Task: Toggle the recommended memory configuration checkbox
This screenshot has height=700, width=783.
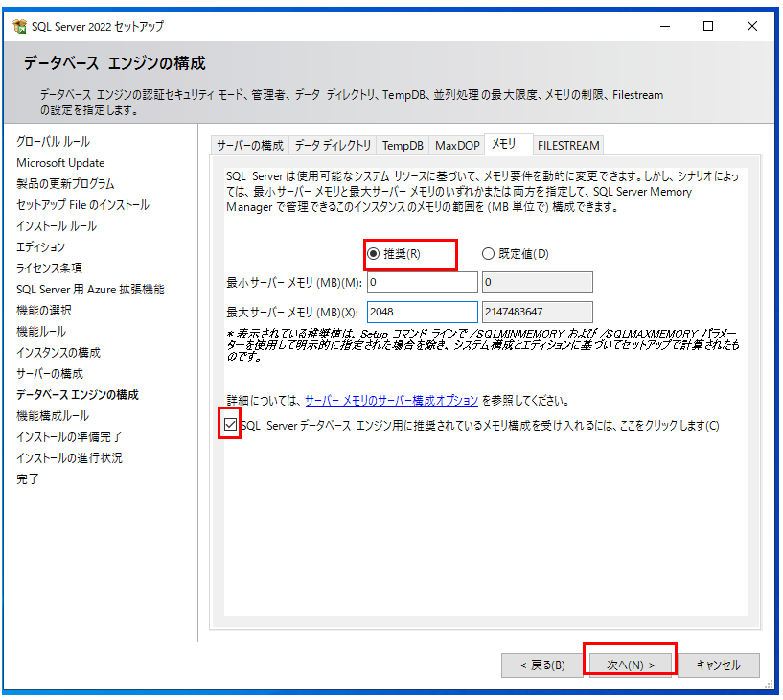Action: pyautogui.click(x=230, y=424)
